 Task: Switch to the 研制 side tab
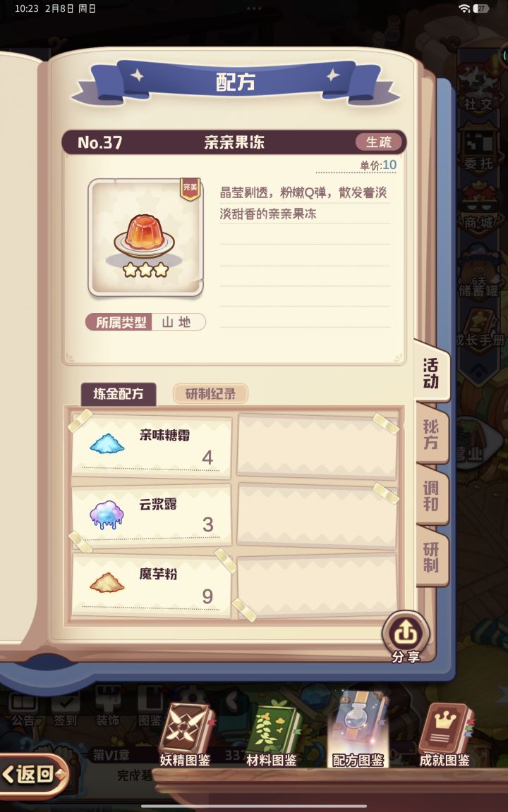[x=431, y=558]
